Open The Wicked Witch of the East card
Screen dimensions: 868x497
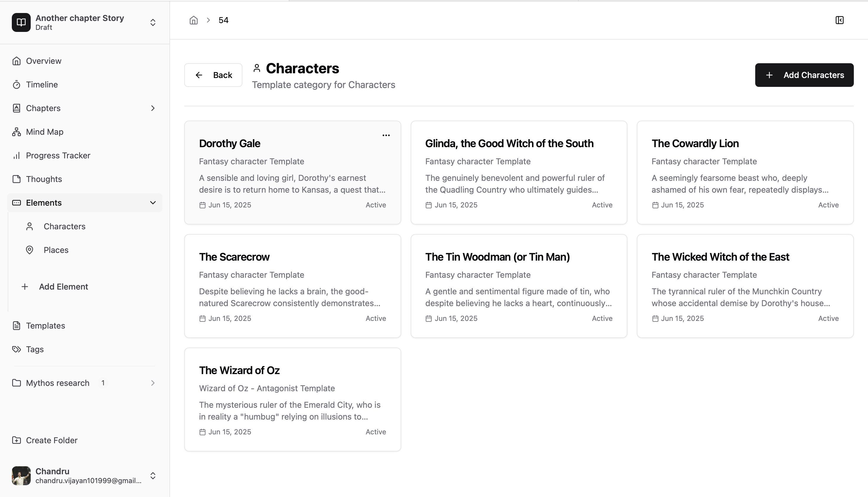click(x=745, y=286)
